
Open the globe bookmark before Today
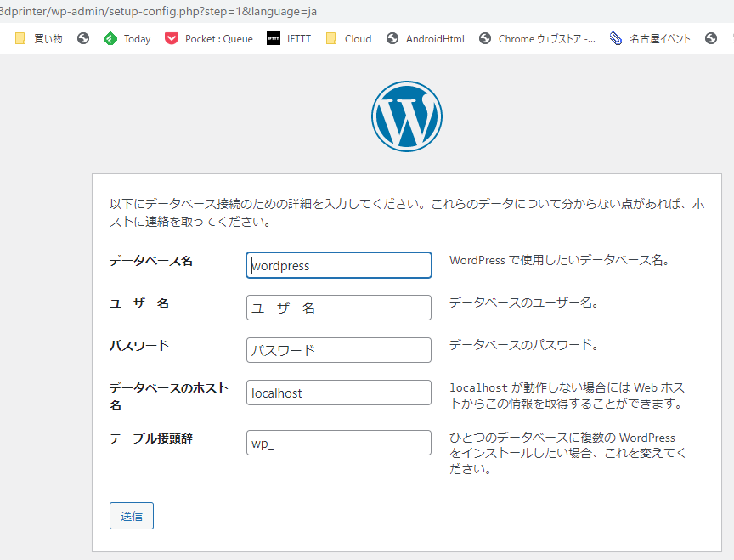coord(83,38)
